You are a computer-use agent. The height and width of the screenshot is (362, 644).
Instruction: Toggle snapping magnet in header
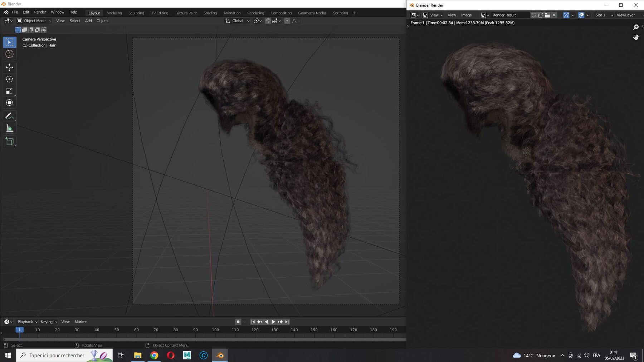(x=268, y=21)
